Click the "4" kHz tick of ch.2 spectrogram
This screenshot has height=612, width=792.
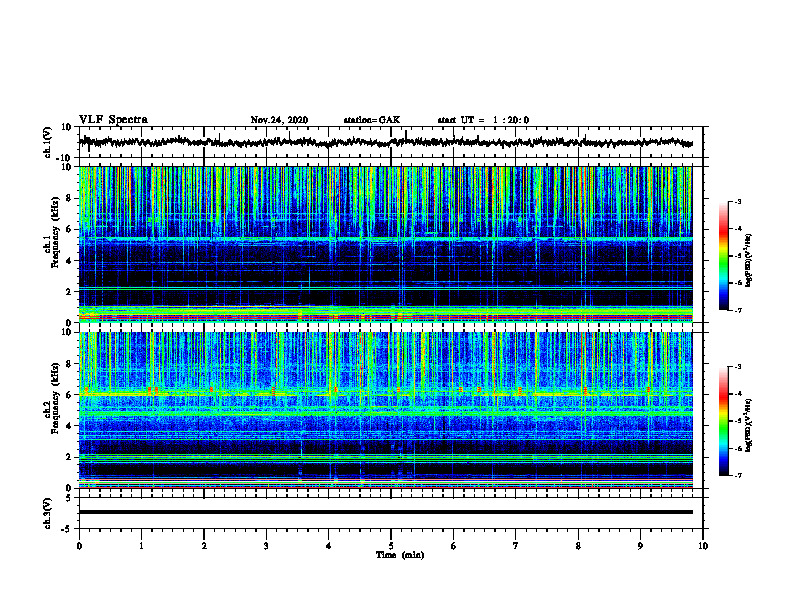point(69,426)
